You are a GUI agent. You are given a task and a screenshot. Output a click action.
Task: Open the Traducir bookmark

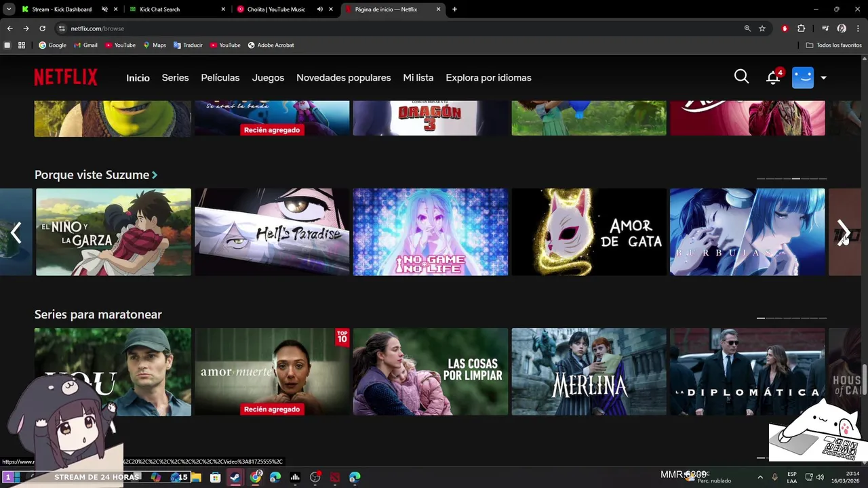[x=188, y=45]
